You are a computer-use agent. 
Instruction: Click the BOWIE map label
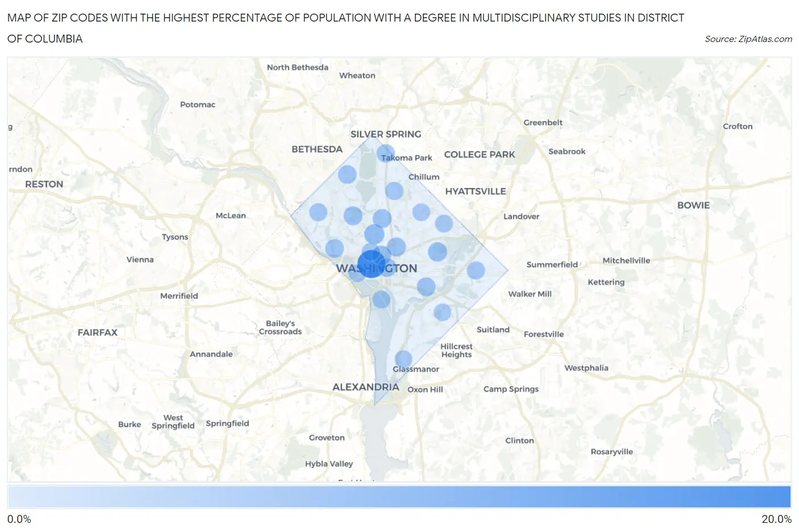(x=694, y=205)
